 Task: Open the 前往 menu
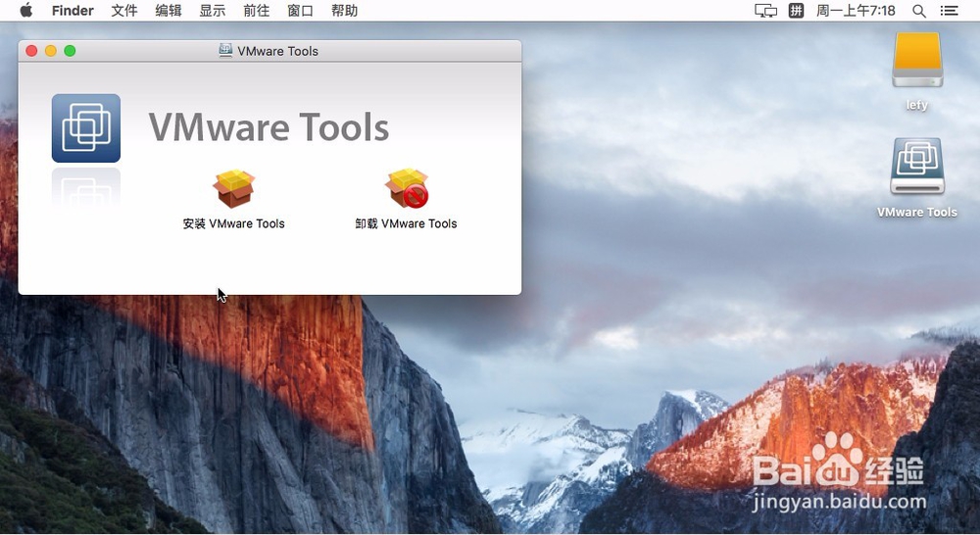point(256,11)
